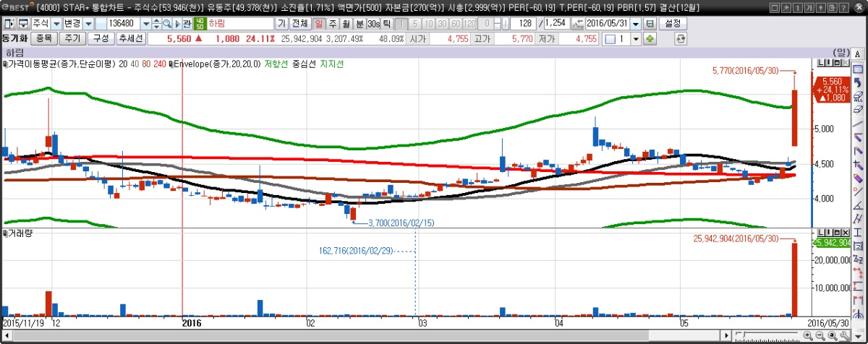Screen dimensions: 868x344
Task: Click the stock code search magnifier icon
Action: (x=166, y=23)
